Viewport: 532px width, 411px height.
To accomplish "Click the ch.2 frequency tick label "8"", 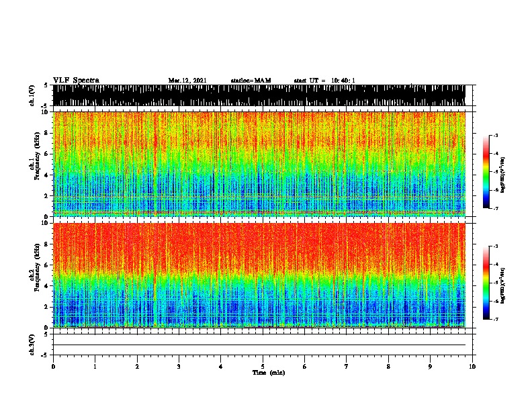I will tap(47, 244).
